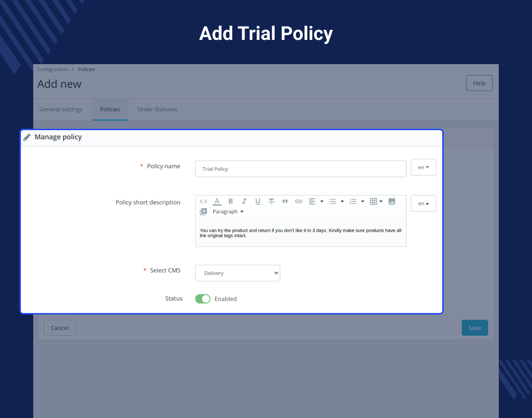The height and width of the screenshot is (418, 532).
Task: Click the Add new page heading
Action: pos(59,84)
